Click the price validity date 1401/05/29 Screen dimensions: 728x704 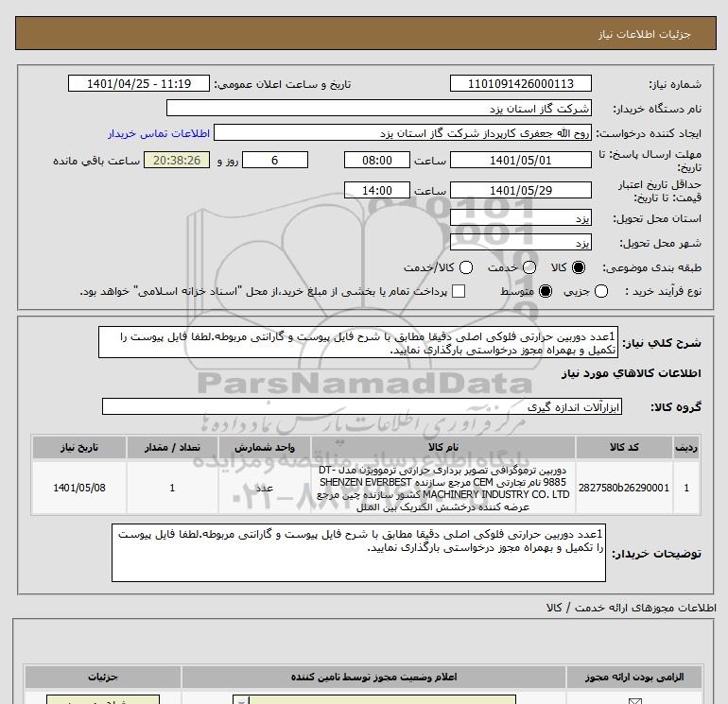point(520,190)
